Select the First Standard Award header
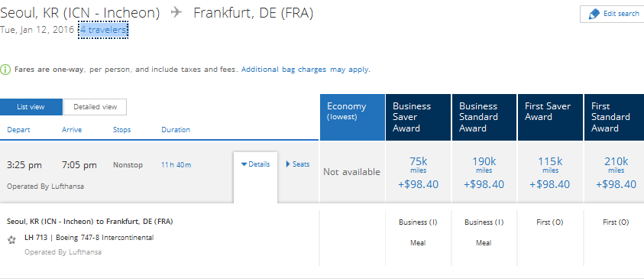 tap(614, 117)
